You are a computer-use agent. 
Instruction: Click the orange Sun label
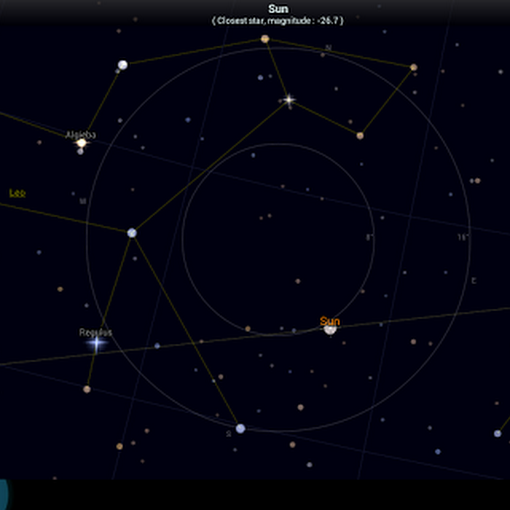[330, 321]
